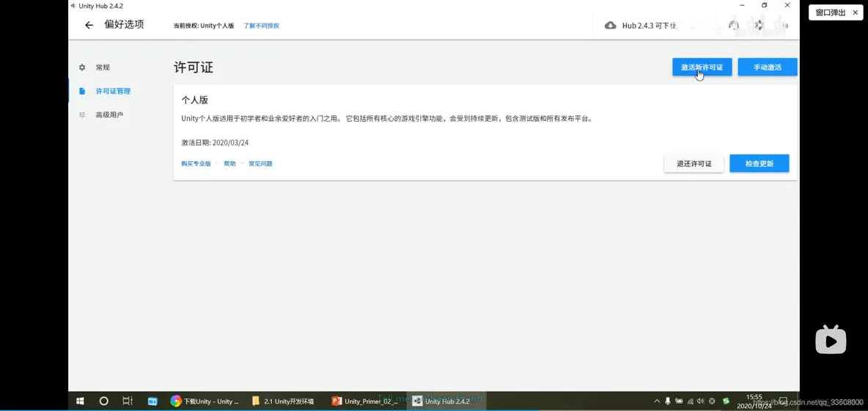Click the 个人版 license title
Image resolution: width=868 pixels, height=411 pixels.
pyautogui.click(x=194, y=100)
